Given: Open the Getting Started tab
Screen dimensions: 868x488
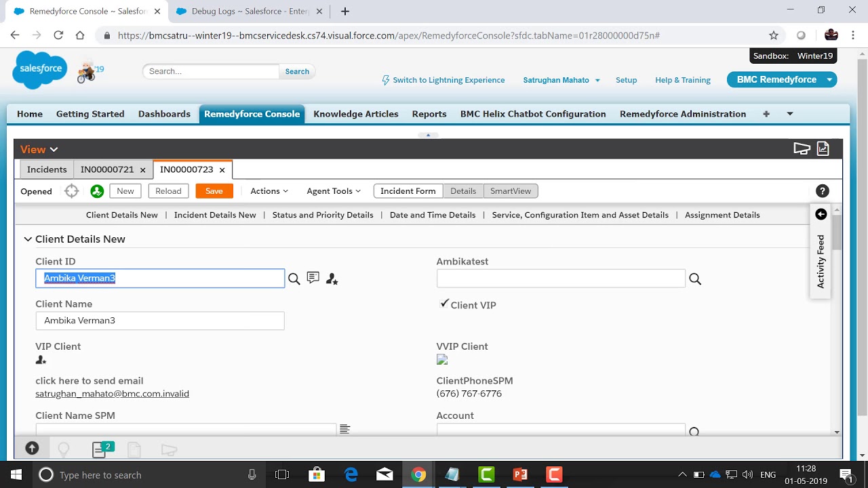Looking at the screenshot, I should (x=90, y=114).
